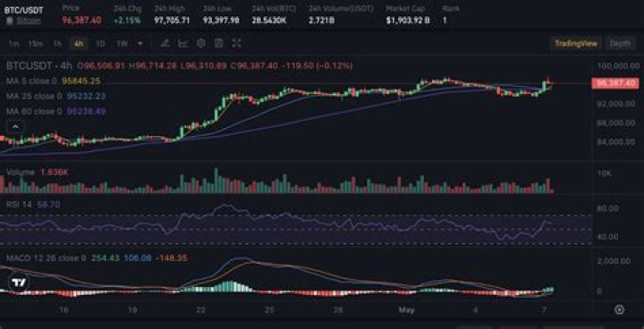Screen dimensions: 644x329
Task: Click the 10K volume axis label
Action: tap(605, 173)
